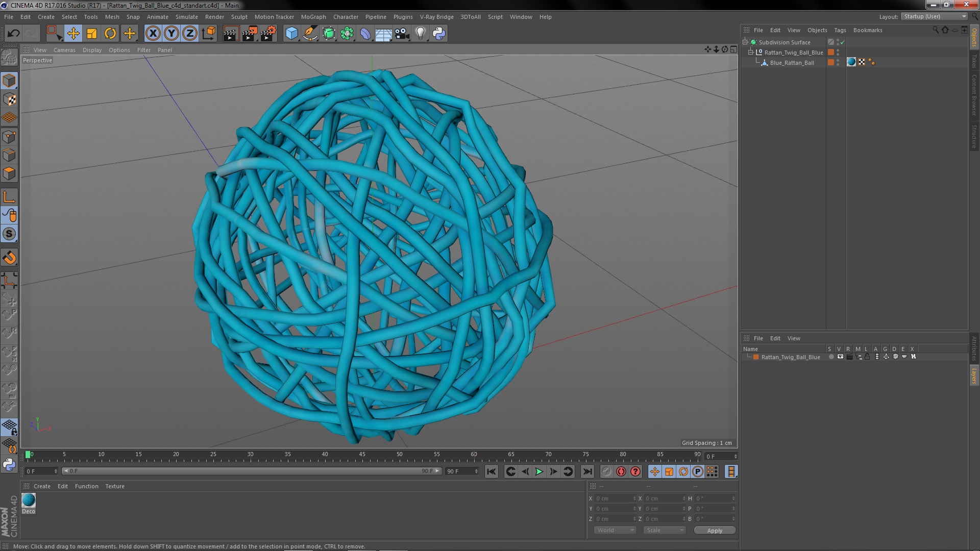Go to end of animation
The image size is (980, 551).
pos(587,472)
